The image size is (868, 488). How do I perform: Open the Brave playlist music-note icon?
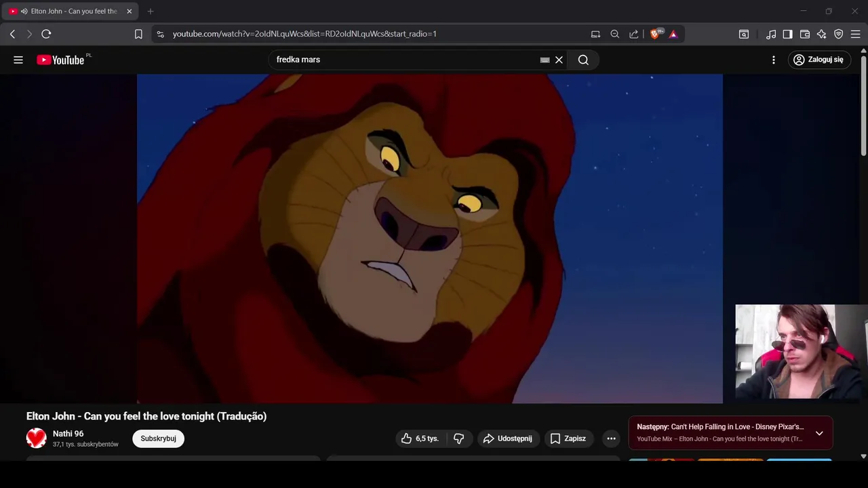[771, 34]
